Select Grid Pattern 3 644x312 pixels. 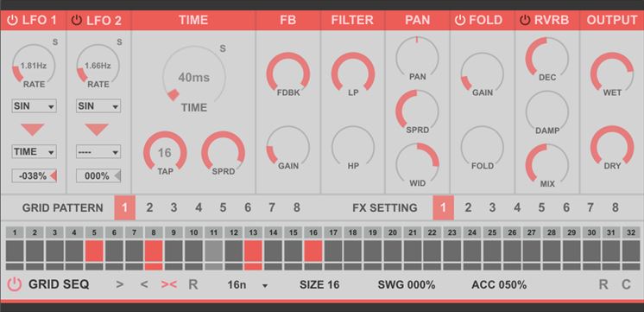174,208
